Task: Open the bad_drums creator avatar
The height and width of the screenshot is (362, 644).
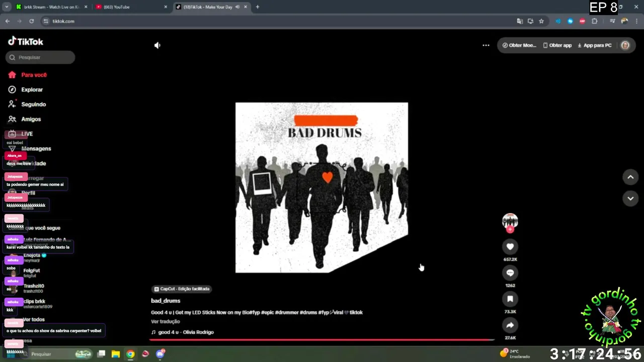Action: tap(510, 221)
